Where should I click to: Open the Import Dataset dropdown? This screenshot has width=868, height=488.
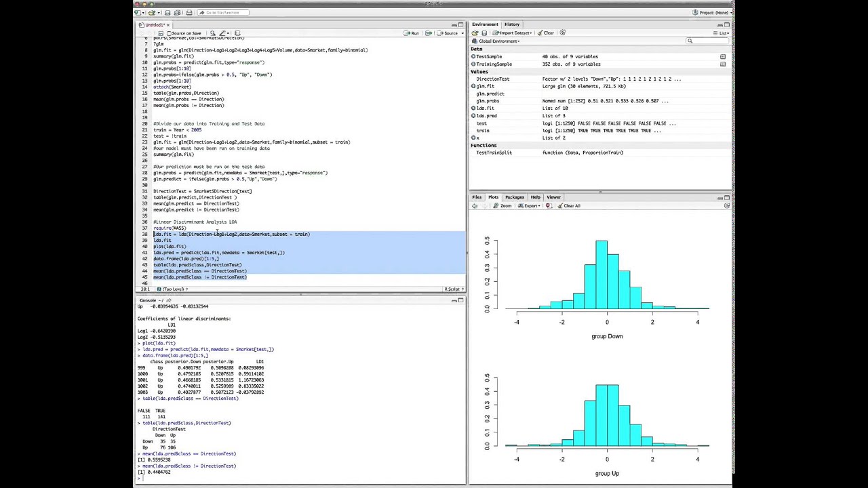[x=512, y=33]
